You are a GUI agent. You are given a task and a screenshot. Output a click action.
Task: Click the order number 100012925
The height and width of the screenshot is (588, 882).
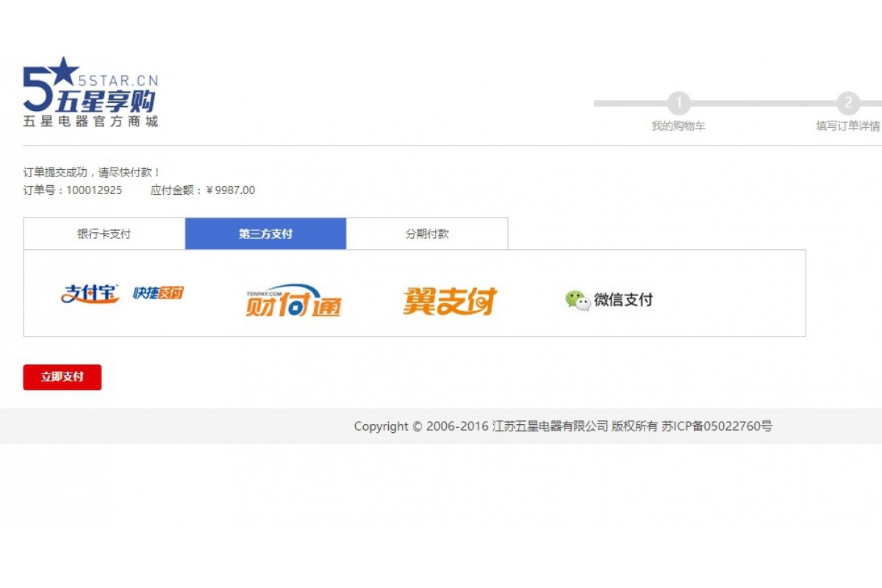pos(94,190)
